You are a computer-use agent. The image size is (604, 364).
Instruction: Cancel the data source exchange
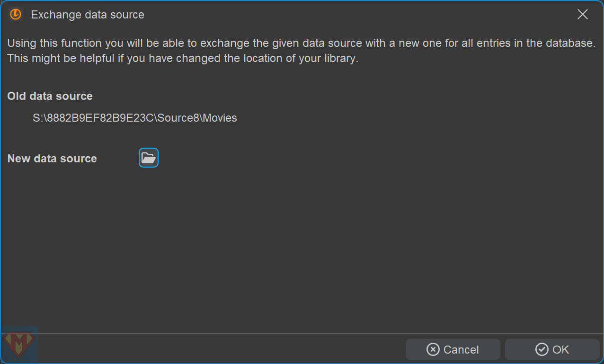click(x=453, y=349)
